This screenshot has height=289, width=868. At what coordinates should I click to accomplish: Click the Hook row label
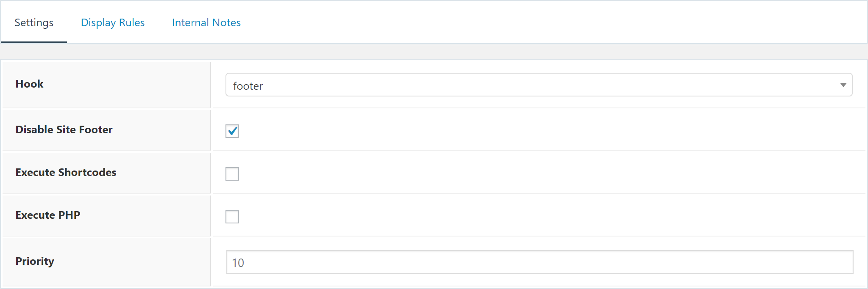coord(29,84)
